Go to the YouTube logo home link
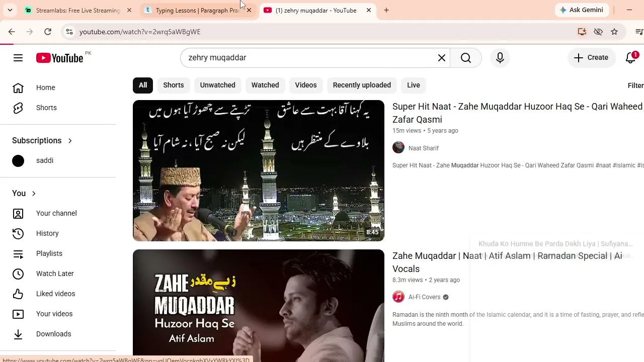Image resolution: width=644 pixels, height=362 pixels. point(60,58)
